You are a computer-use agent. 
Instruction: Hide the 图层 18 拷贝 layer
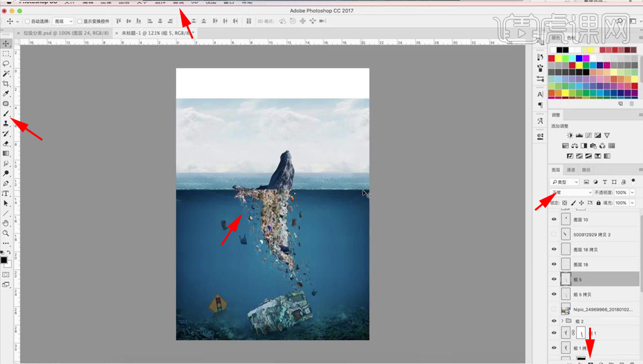(x=554, y=249)
